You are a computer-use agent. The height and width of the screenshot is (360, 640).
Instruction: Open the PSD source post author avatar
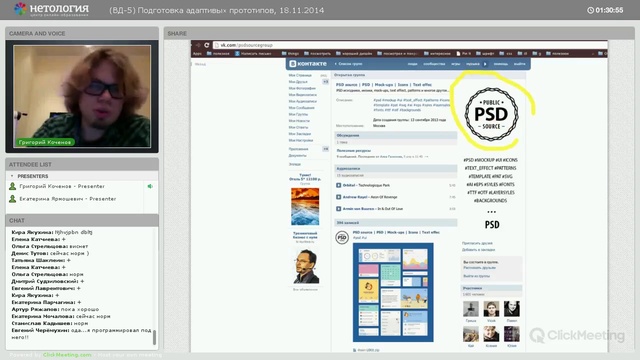342,237
